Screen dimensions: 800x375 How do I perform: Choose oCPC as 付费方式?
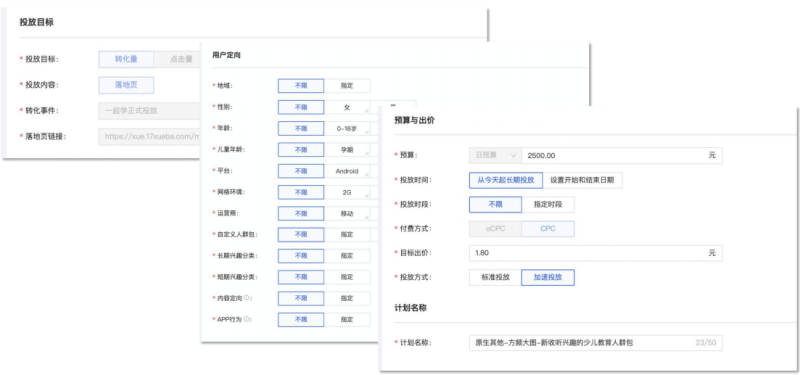(x=495, y=229)
